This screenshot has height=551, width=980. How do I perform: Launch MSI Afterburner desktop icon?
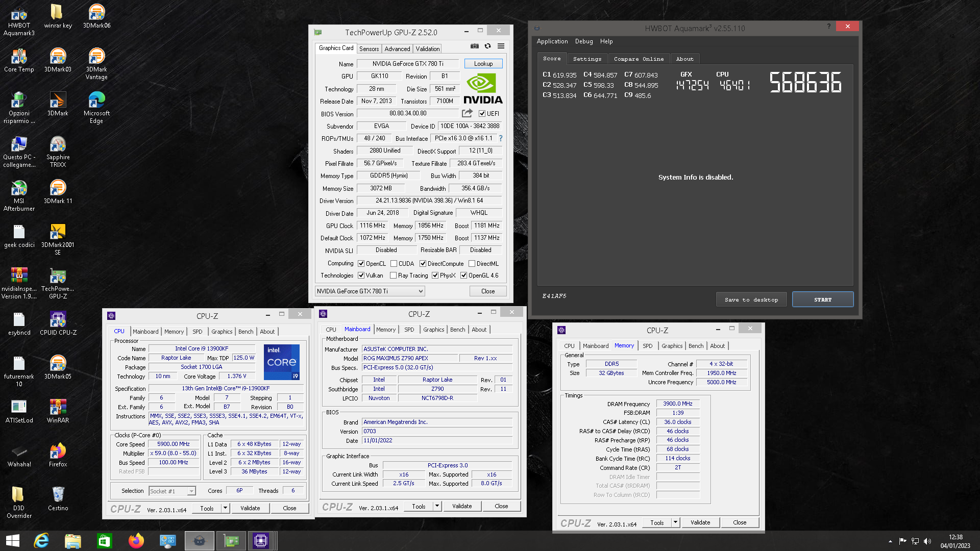19,196
